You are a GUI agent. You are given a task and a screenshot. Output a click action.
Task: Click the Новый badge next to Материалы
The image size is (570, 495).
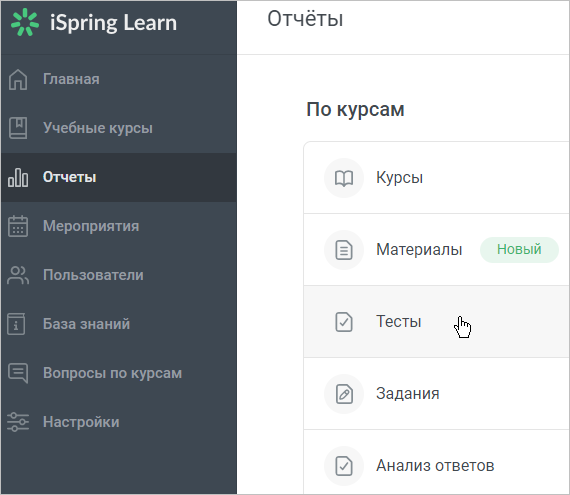[519, 250]
